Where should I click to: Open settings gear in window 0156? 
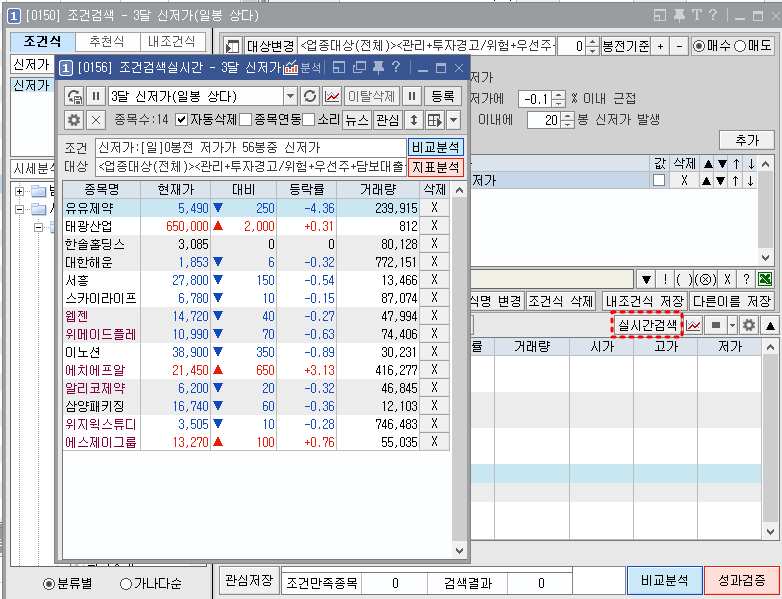tap(74, 120)
